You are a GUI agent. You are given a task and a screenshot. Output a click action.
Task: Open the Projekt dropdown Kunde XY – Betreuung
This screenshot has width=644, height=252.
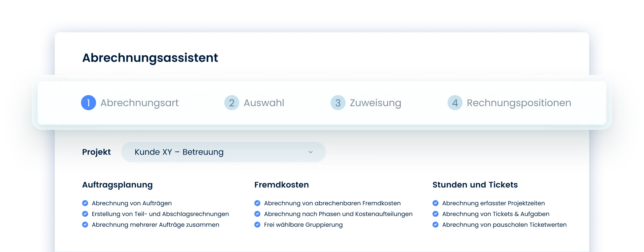(x=223, y=152)
